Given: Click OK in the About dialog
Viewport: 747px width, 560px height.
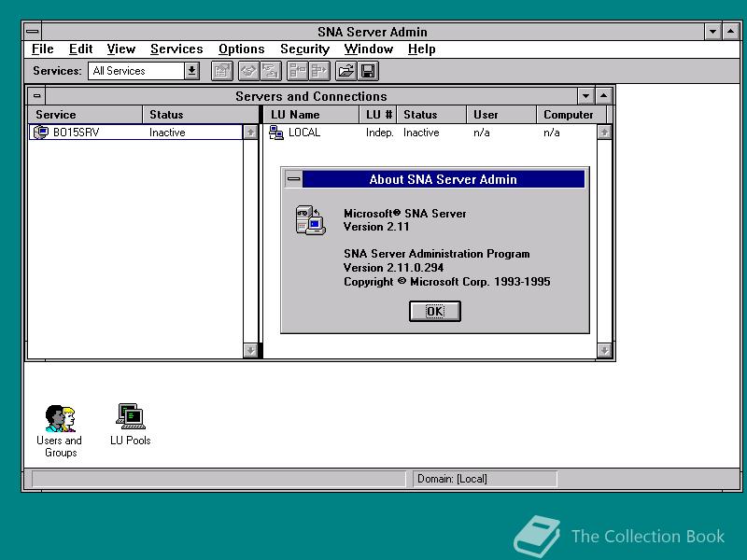Looking at the screenshot, I should [435, 311].
